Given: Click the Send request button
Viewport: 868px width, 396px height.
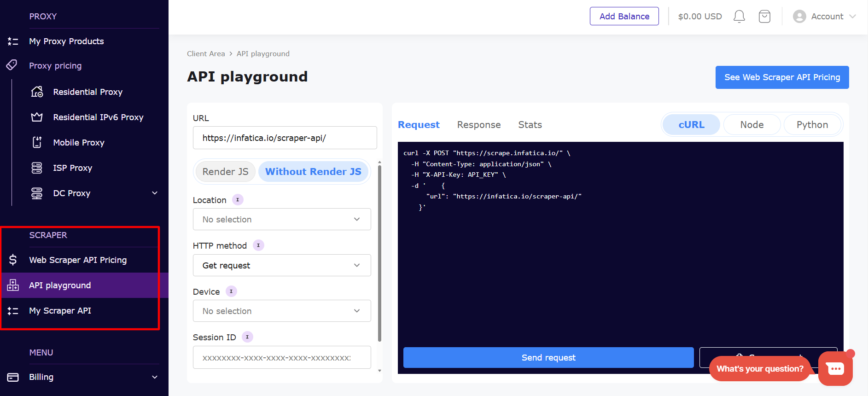Looking at the screenshot, I should pos(548,357).
